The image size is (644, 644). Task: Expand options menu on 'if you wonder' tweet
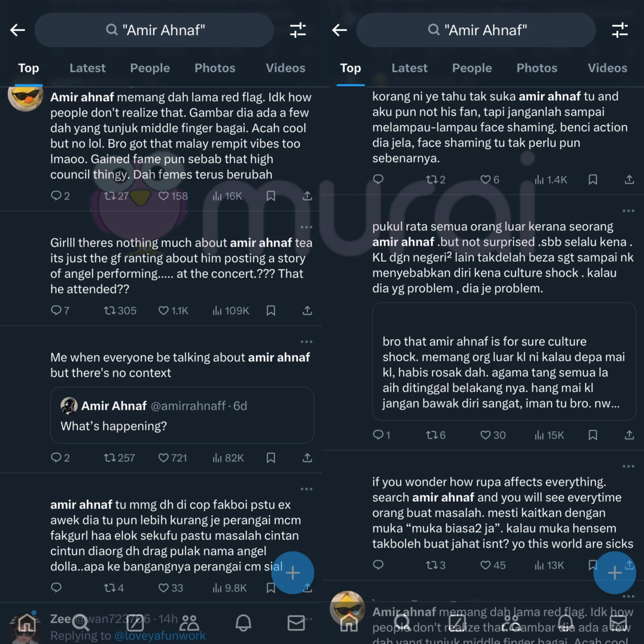pos(628,467)
